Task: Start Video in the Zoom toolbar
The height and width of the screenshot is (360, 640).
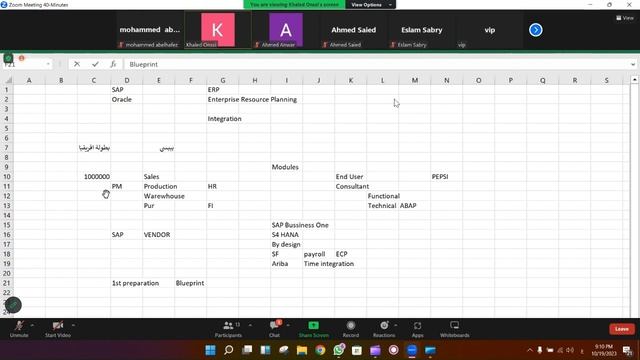Action: pos(58,329)
